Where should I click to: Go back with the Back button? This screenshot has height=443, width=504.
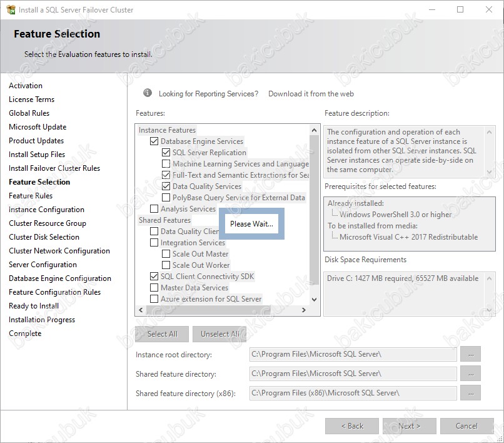click(352, 426)
